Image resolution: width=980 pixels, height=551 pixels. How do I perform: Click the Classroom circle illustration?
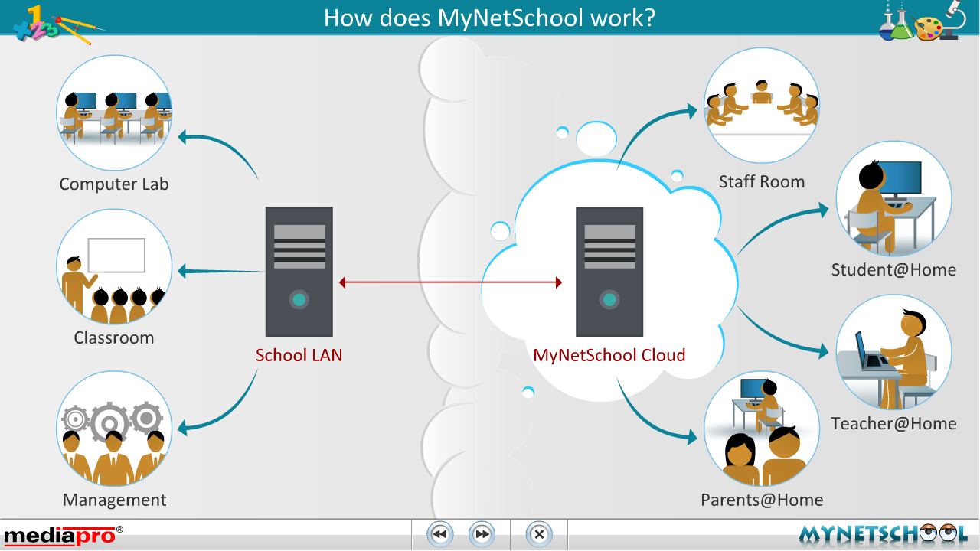(x=114, y=266)
